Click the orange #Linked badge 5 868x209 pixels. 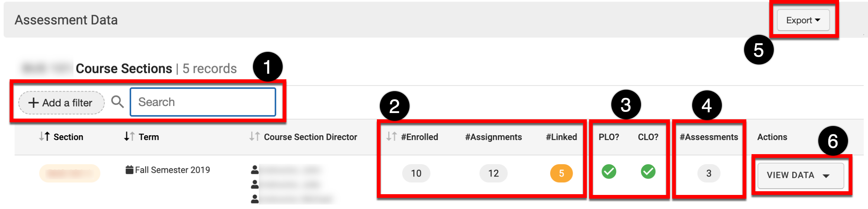[x=561, y=173]
